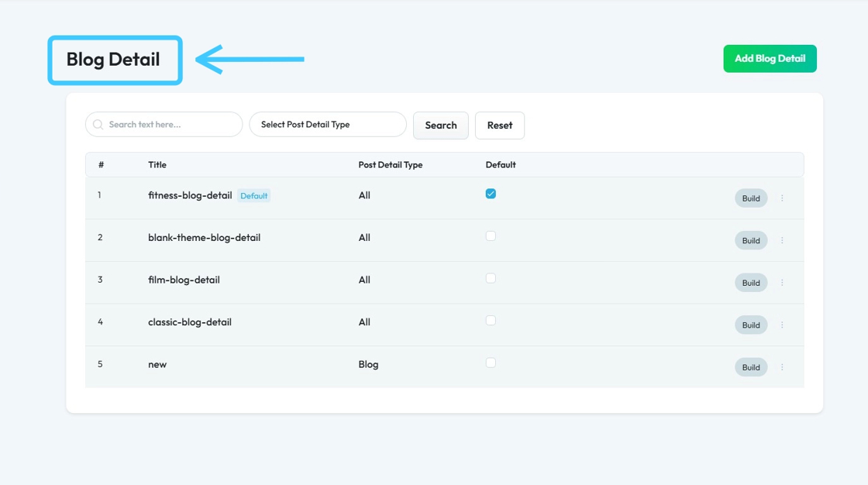Image resolution: width=868 pixels, height=485 pixels.
Task: Focus the 'Search text here...' input field
Action: (x=172, y=125)
